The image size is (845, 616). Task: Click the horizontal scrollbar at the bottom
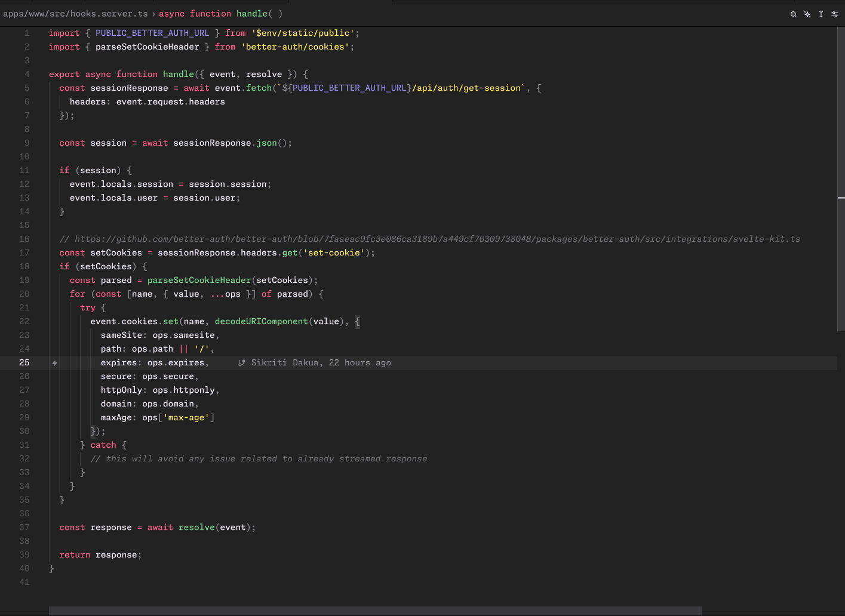pyautogui.click(x=375, y=611)
